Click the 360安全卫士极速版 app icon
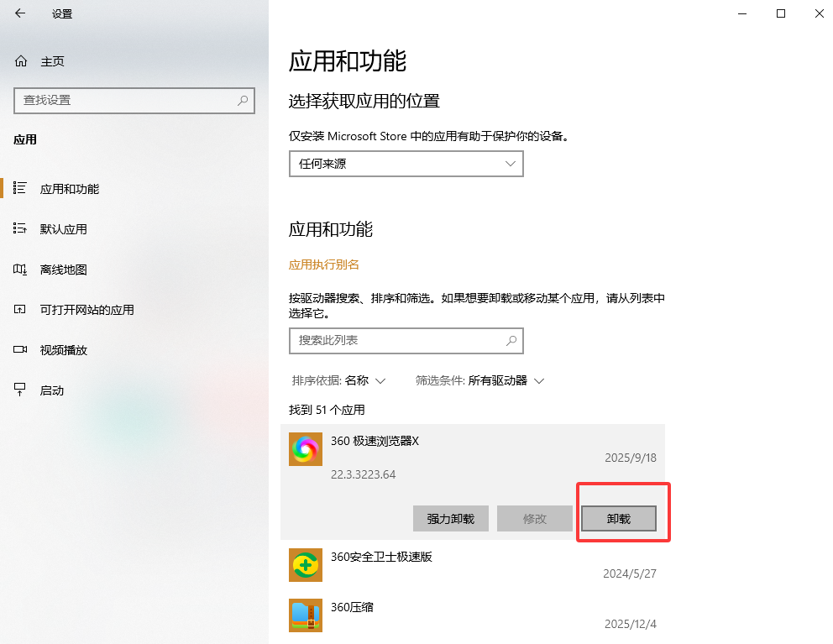Screen dimensions: 833x644 click(x=305, y=564)
